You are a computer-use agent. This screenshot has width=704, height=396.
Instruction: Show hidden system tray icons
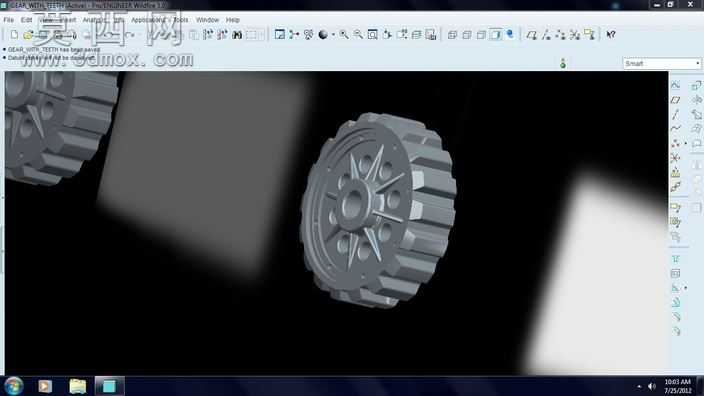click(x=639, y=386)
